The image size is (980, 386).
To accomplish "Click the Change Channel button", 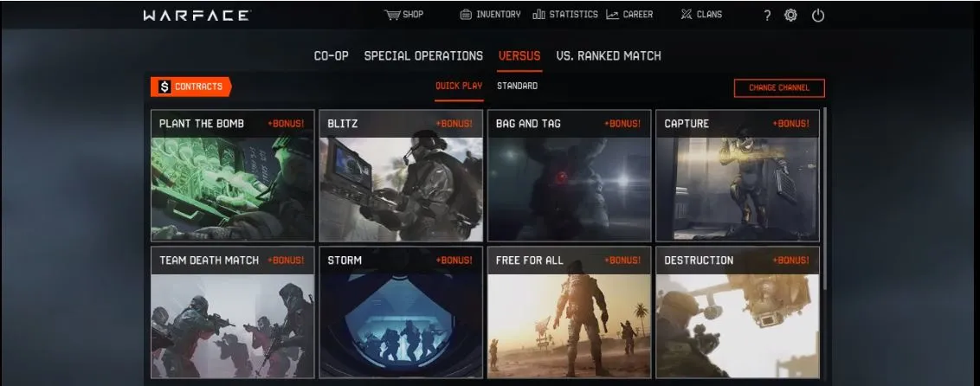I will pyautogui.click(x=779, y=88).
